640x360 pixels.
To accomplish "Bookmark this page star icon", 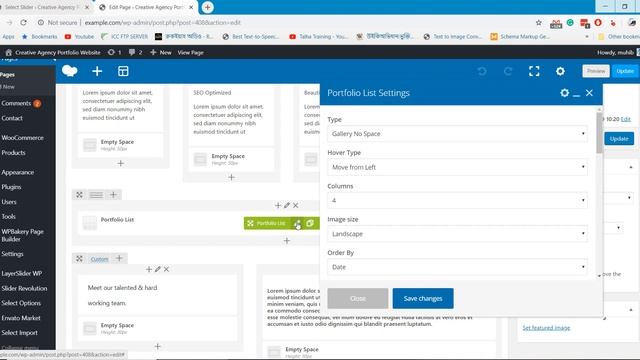I will click(x=538, y=23).
